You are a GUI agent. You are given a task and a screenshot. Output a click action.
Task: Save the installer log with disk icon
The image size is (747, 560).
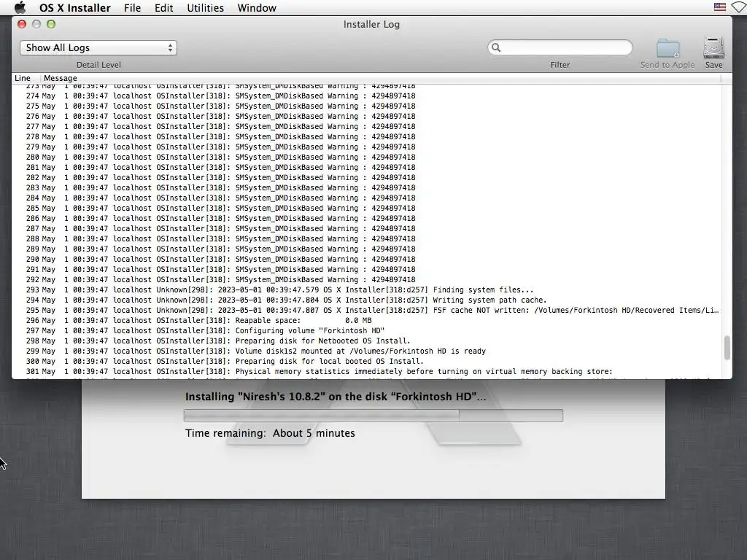click(x=713, y=47)
